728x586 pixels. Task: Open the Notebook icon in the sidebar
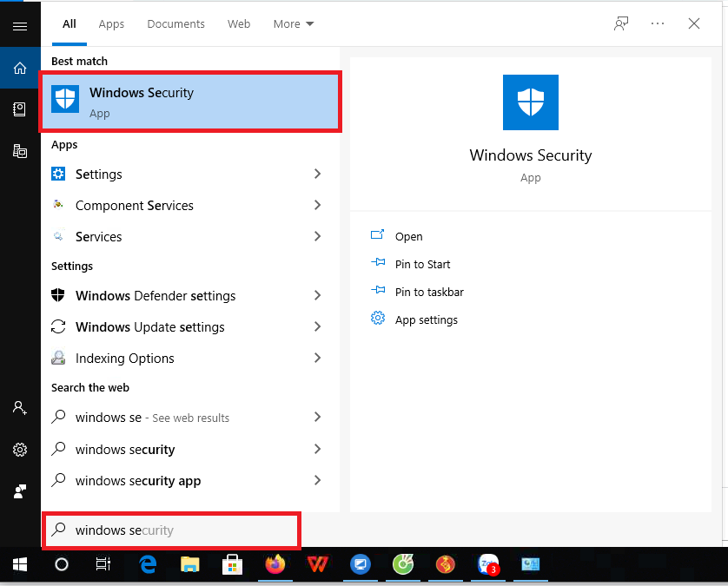click(x=19, y=109)
